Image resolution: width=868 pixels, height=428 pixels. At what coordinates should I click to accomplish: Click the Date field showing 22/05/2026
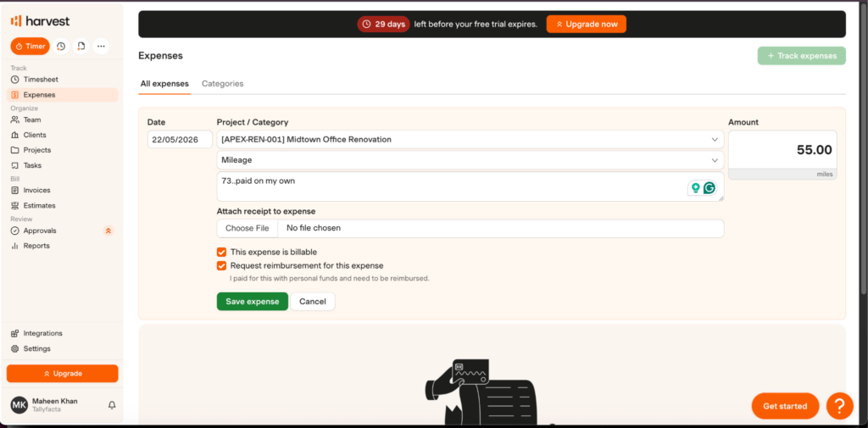click(180, 140)
